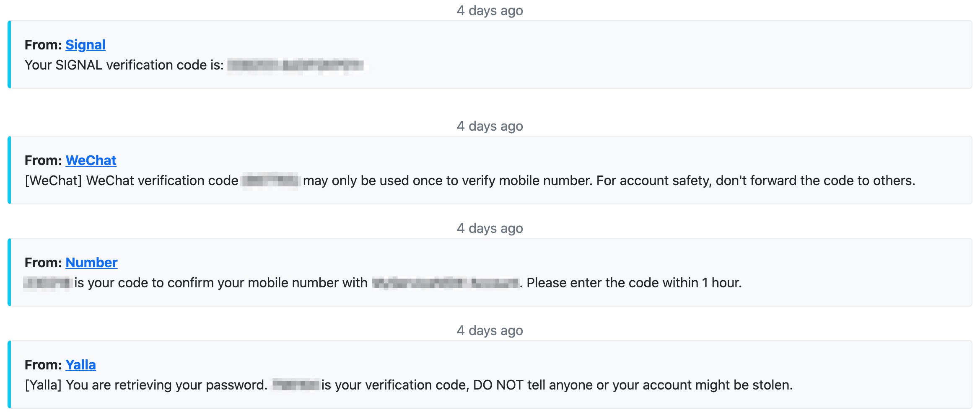Click the "From:" label in the Signal message
Image resolution: width=980 pixels, height=418 pixels.
pyautogui.click(x=43, y=45)
